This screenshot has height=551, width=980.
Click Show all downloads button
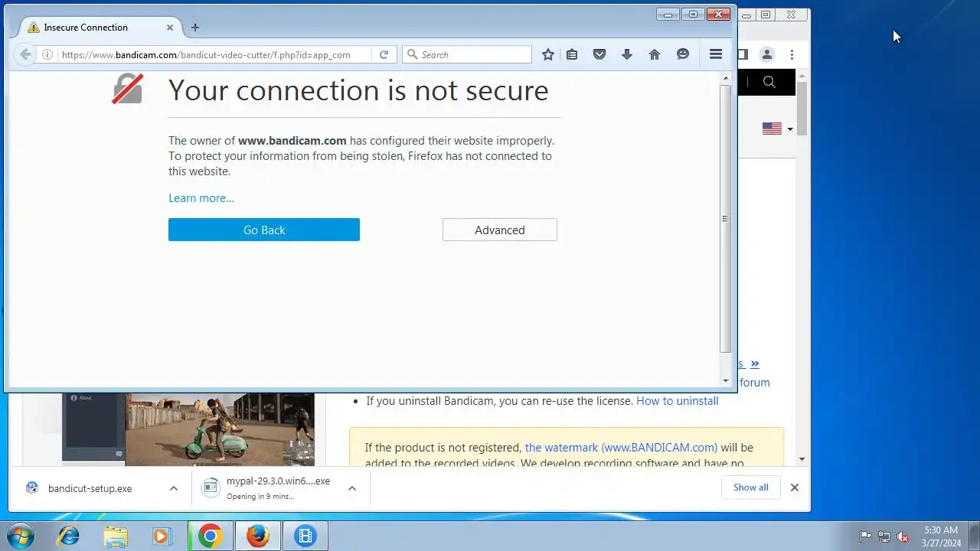[750, 487]
